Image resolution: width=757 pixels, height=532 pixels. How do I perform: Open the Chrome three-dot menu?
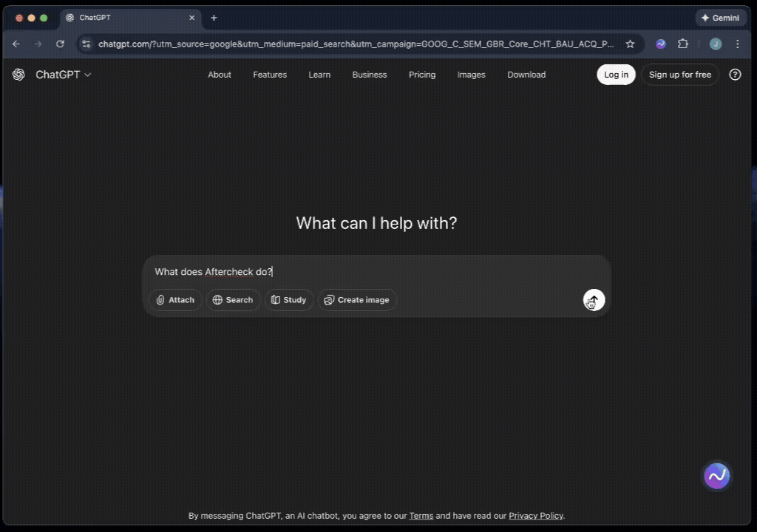click(737, 44)
